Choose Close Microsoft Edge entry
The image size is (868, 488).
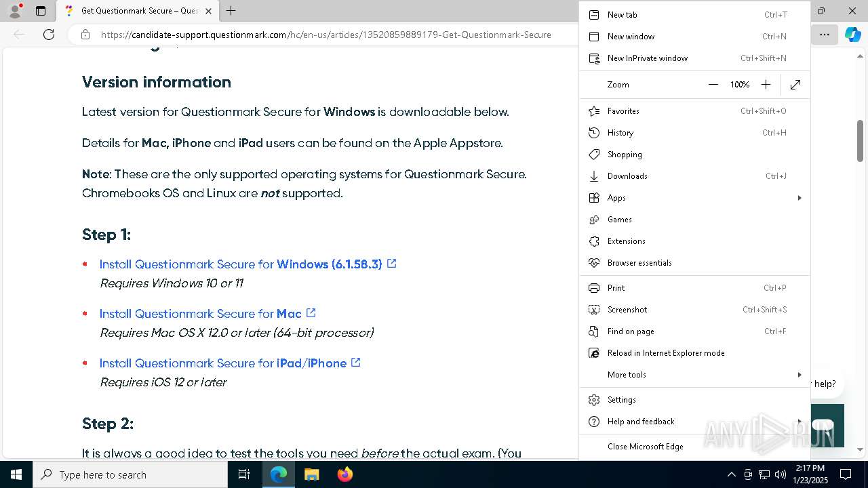694,447
